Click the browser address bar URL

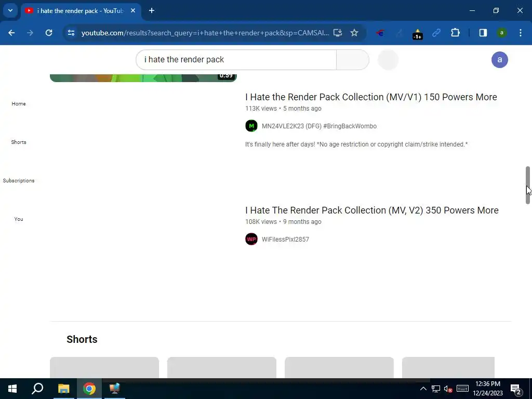coord(205,33)
